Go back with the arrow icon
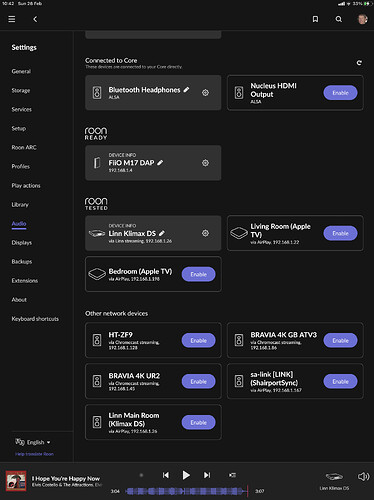Screen dimensions: 374x500 pyautogui.click(x=35, y=19)
